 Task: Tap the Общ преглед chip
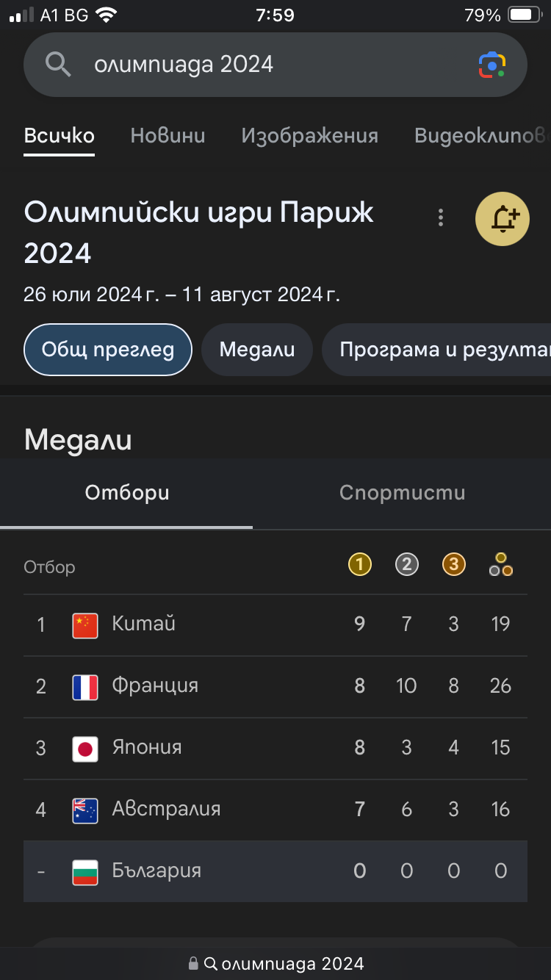(108, 349)
